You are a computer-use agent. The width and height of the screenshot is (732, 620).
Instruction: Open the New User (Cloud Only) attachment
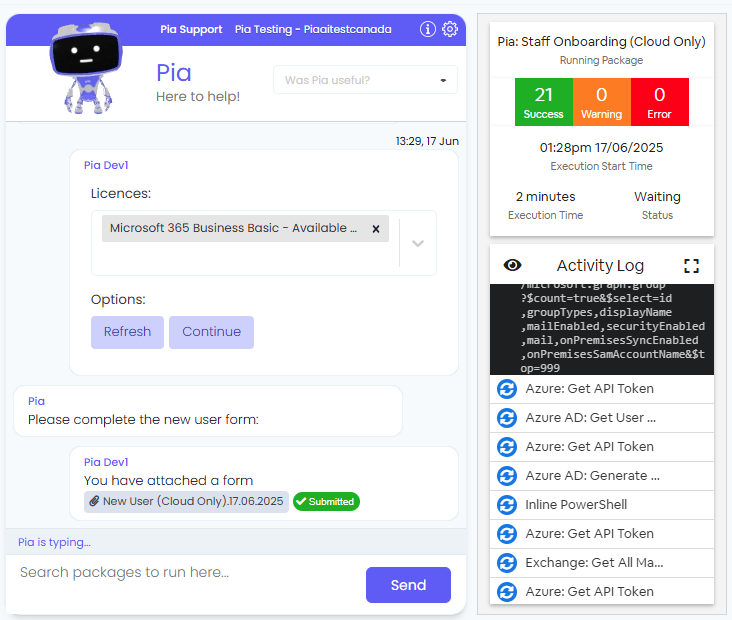click(x=186, y=501)
